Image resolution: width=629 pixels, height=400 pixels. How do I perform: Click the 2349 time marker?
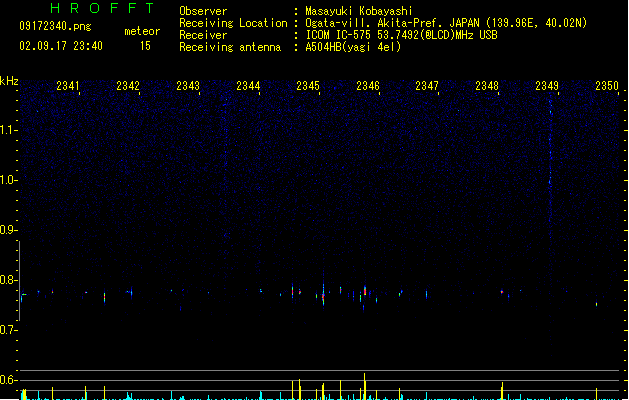click(x=547, y=86)
